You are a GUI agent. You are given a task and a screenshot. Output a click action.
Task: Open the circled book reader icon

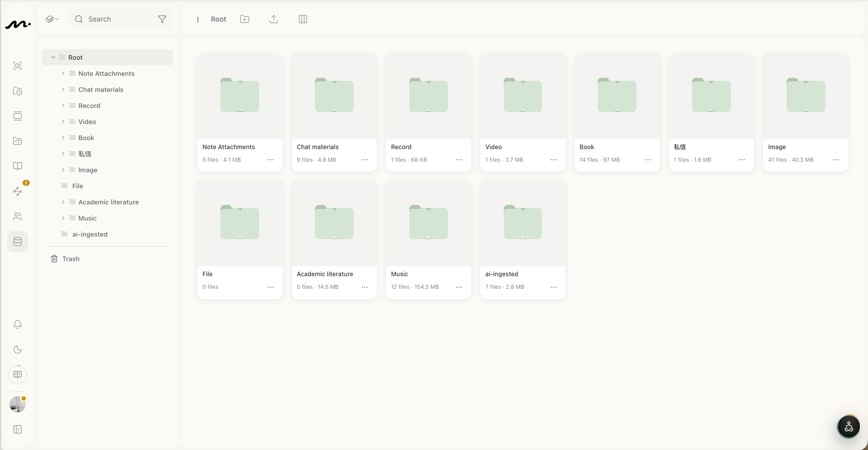18,374
